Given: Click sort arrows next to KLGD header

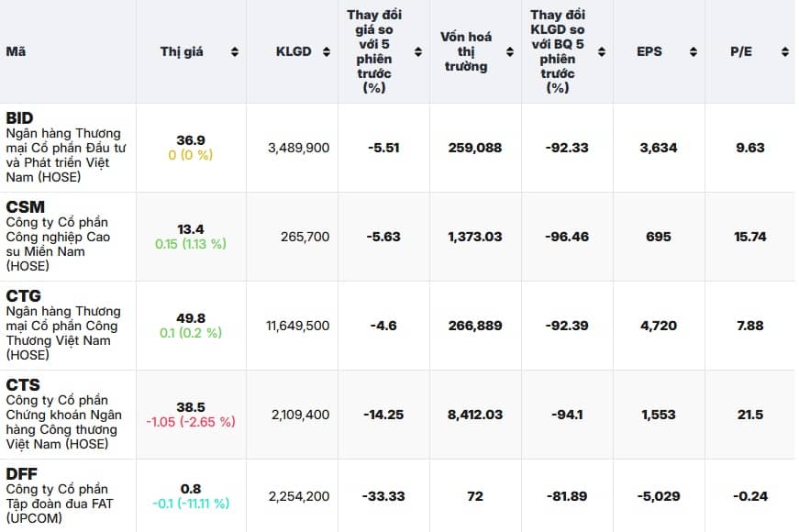Looking at the screenshot, I should (326, 52).
